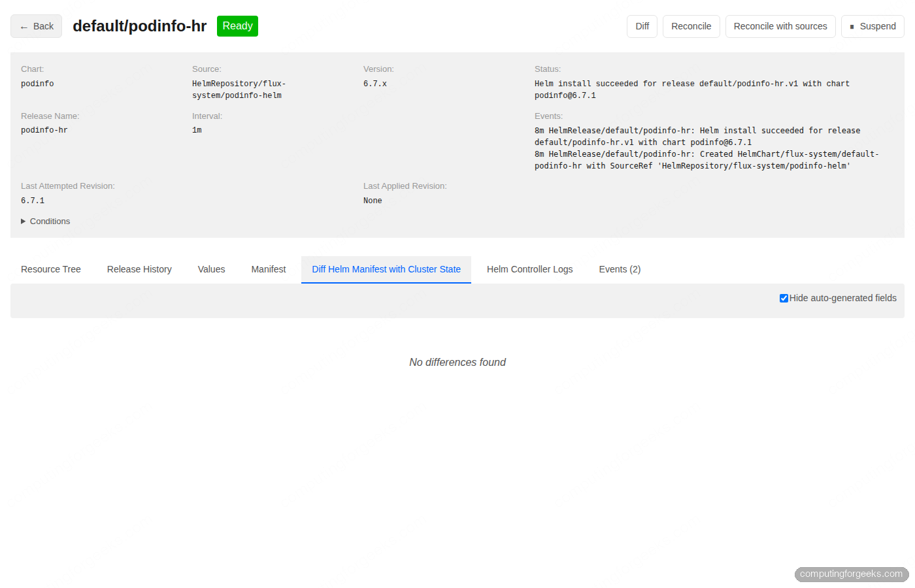Select source HelmRepository/flux-system/podinfo-helm text
915x588 pixels.
(239, 90)
